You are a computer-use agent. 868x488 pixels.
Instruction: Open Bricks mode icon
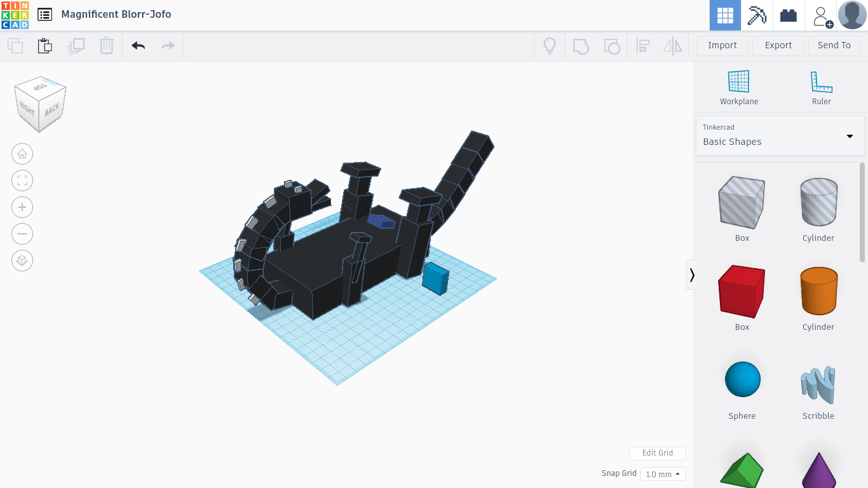tap(789, 15)
